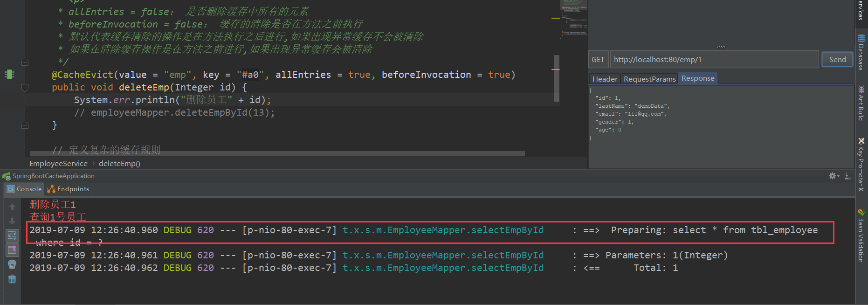The height and width of the screenshot is (305, 868).
Task: Click the "#a0" key string literal
Action: (x=250, y=75)
